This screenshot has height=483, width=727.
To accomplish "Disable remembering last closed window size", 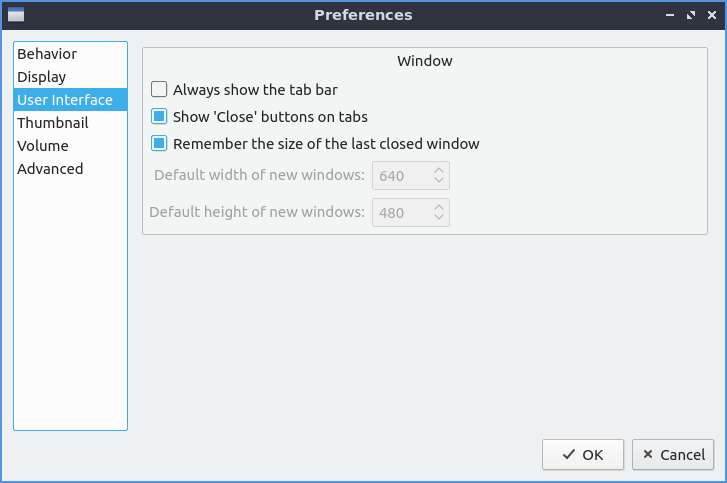I will [x=159, y=144].
